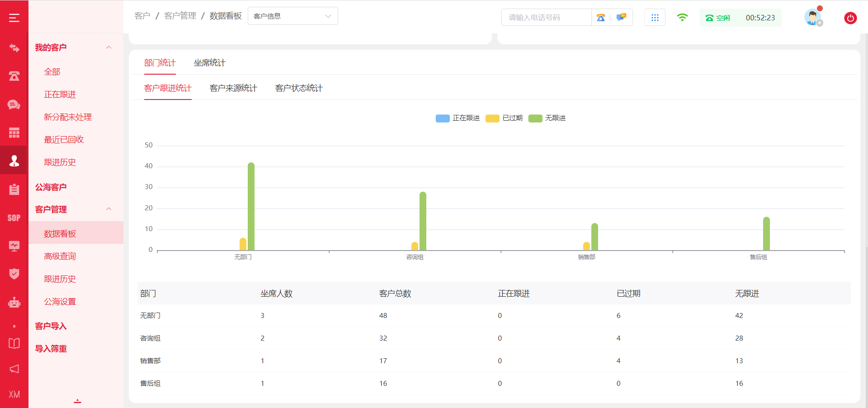Screen dimensions: 868x408
Task: Switch to the 客户来源统计 tab
Action: pos(233,88)
